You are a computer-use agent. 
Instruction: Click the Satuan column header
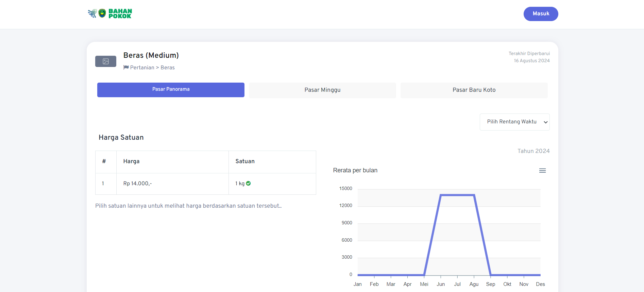click(272, 162)
